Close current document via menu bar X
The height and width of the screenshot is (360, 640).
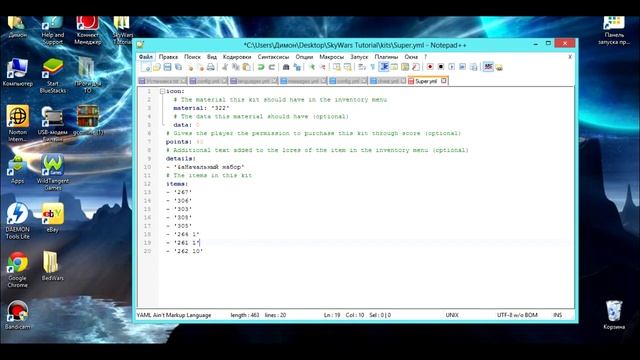tap(570, 57)
